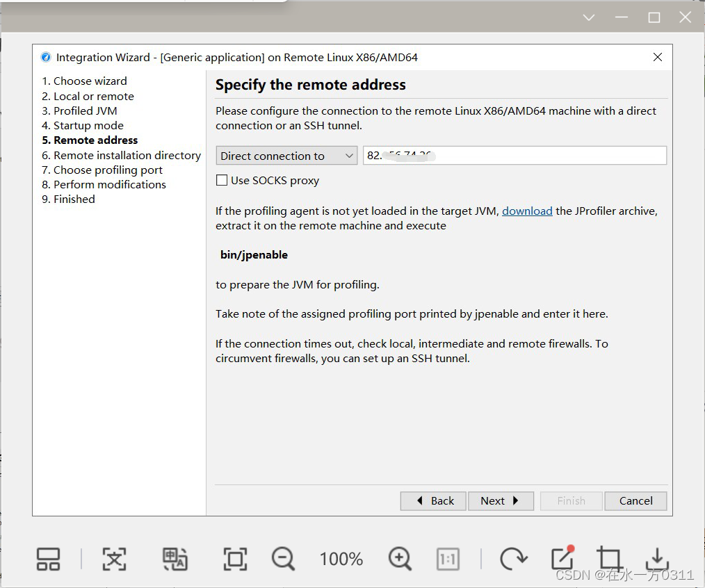705x588 pixels.
Task: Select step 5 Remote address
Action: point(90,140)
